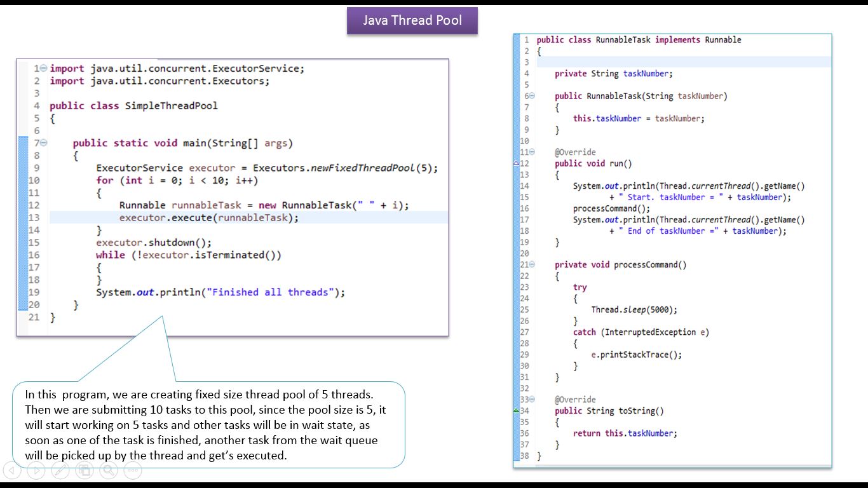Screen dimensions: 868x488
Task: Collapse the RunnableTask constructor fold on line 6
Action: [532, 95]
